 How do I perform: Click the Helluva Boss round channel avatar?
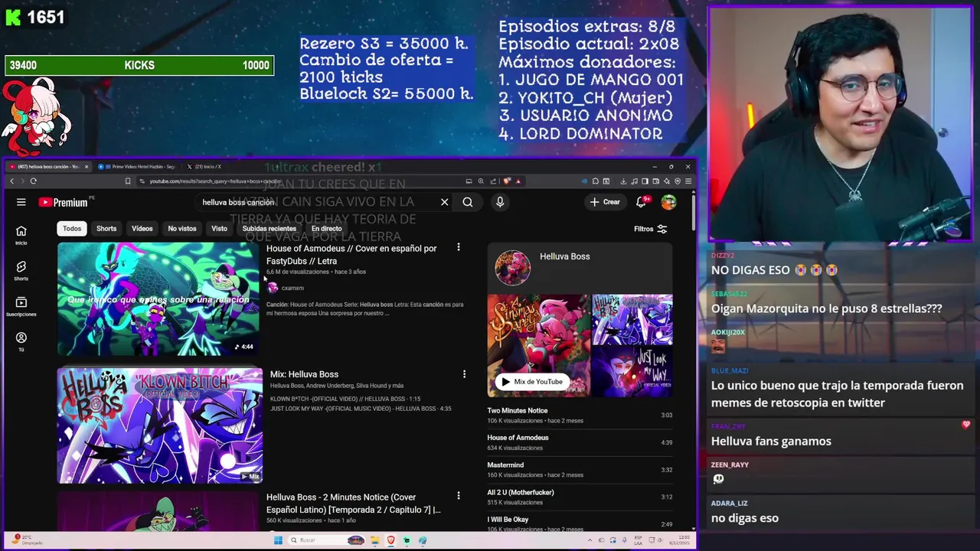coord(512,268)
